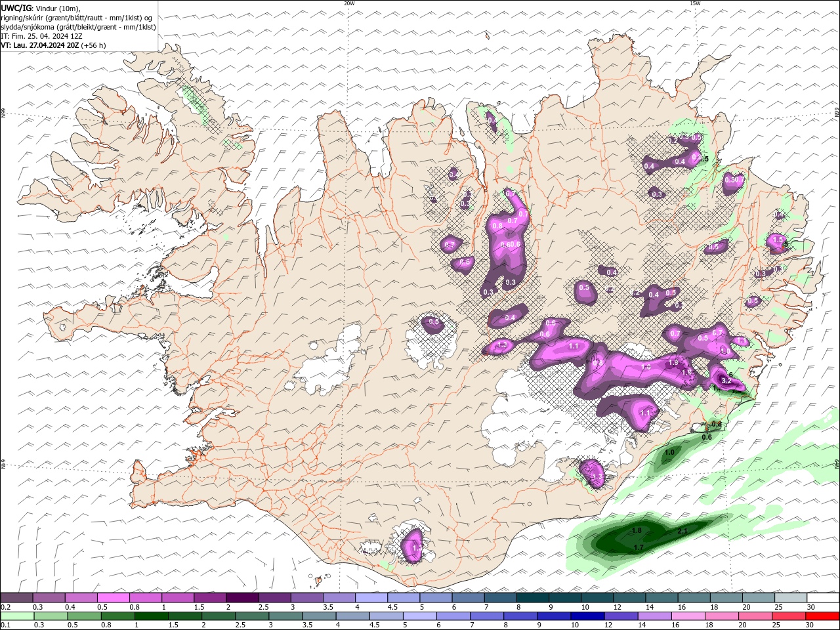Image resolution: width=840 pixels, height=630 pixels.
Task: Select the very dark purple 2 legend swatch
Action: [242, 597]
